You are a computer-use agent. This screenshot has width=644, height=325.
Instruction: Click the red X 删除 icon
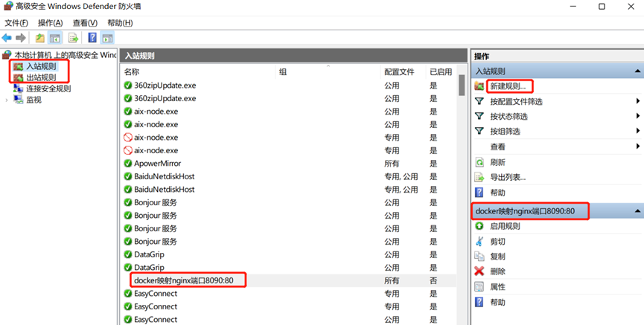pyautogui.click(x=479, y=271)
